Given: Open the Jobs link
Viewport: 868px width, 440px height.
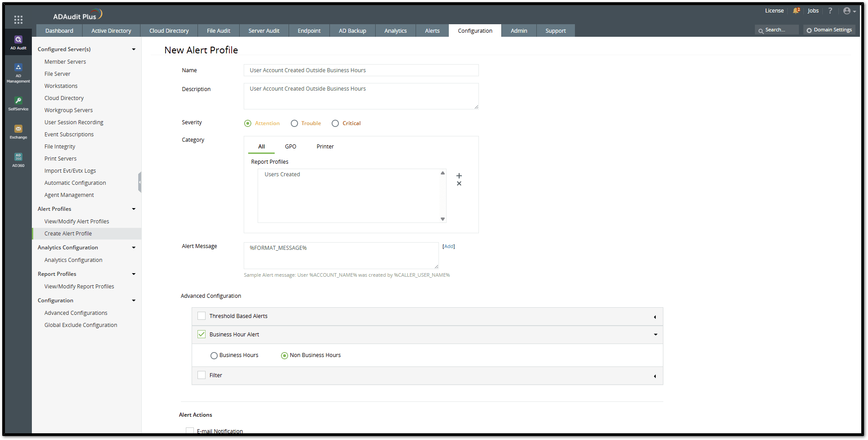Looking at the screenshot, I should [813, 11].
